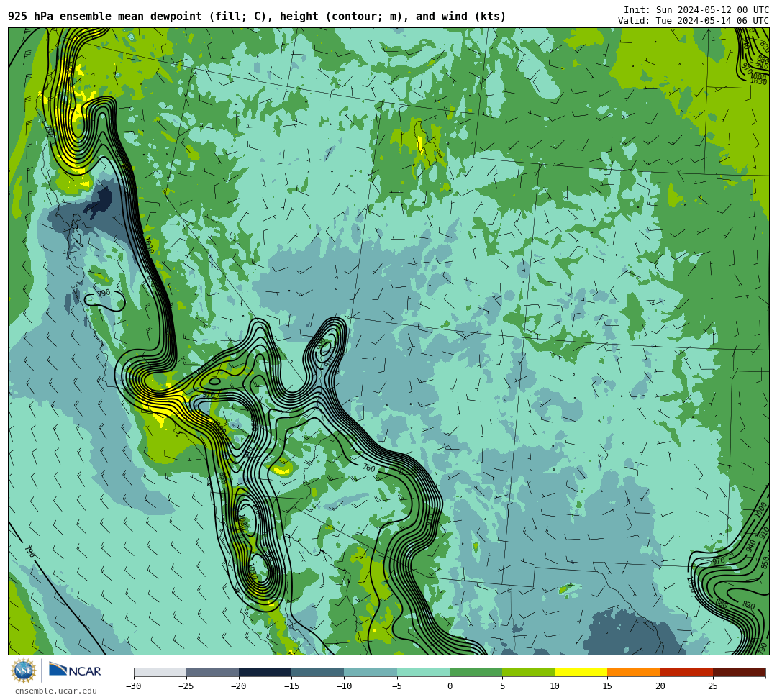The image size is (777, 700).
Task: Click the Valid date line
Action: tap(694, 21)
